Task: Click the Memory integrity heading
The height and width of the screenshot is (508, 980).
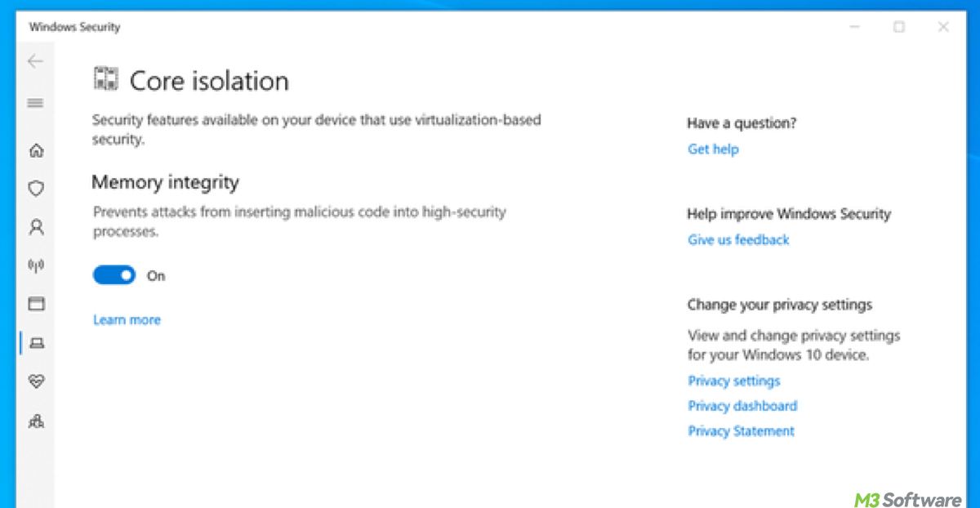Action: tap(165, 182)
